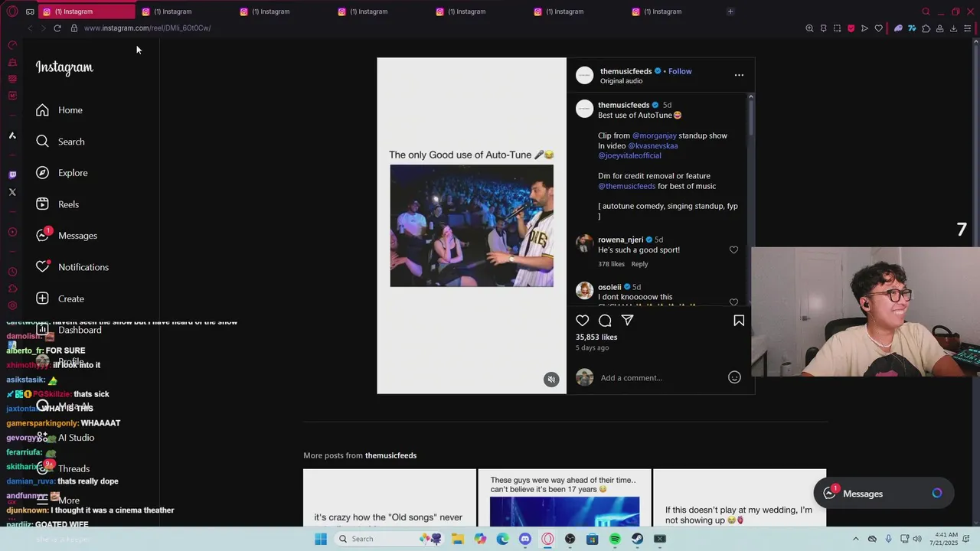Open Messages in the Instagram sidebar
Viewport: 980px width, 551px height.
point(67,236)
